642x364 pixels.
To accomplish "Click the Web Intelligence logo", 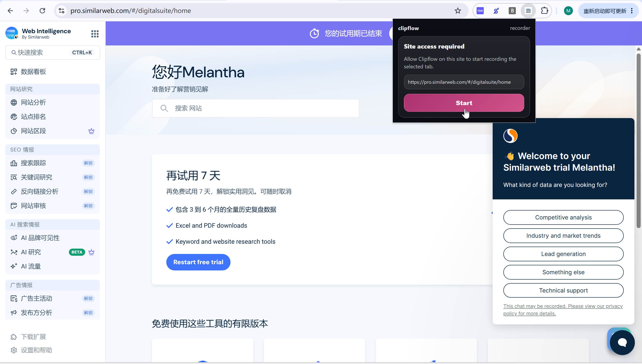I will click(12, 33).
